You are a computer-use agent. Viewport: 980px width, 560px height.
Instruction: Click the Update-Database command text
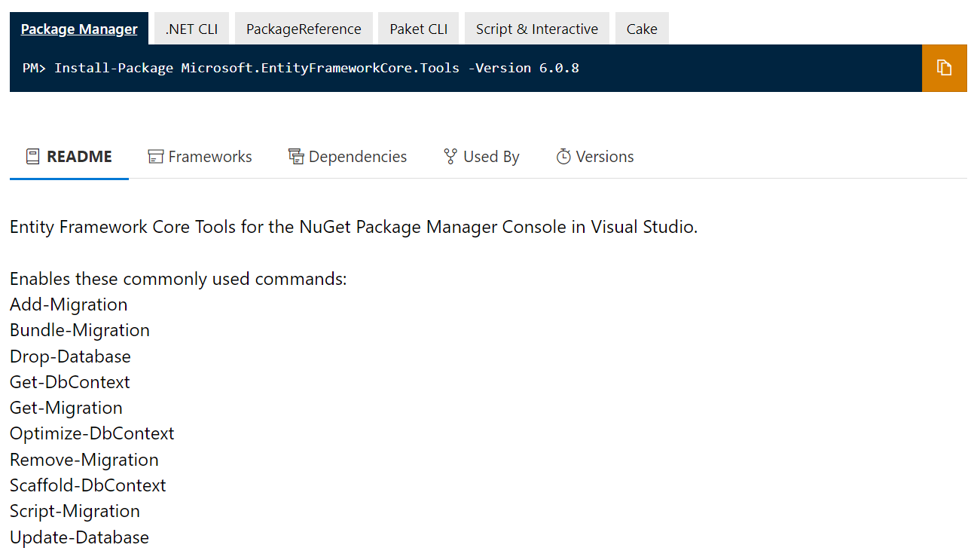pyautogui.click(x=80, y=537)
